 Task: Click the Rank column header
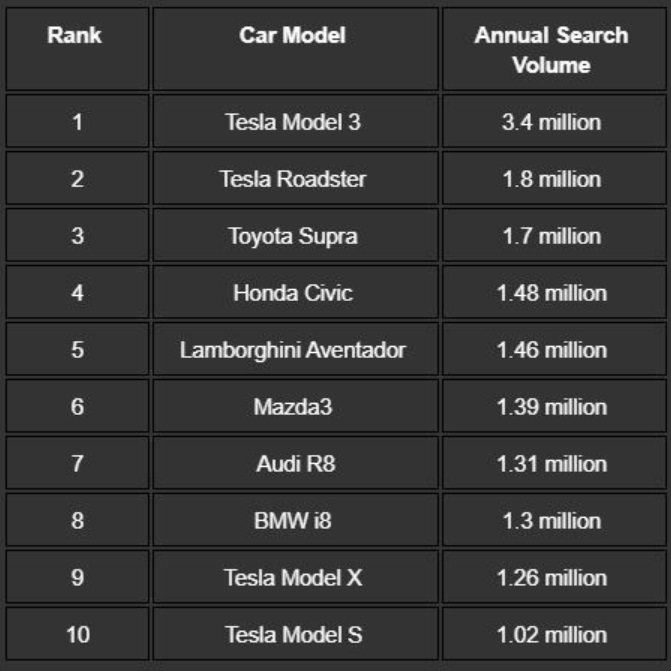click(77, 36)
